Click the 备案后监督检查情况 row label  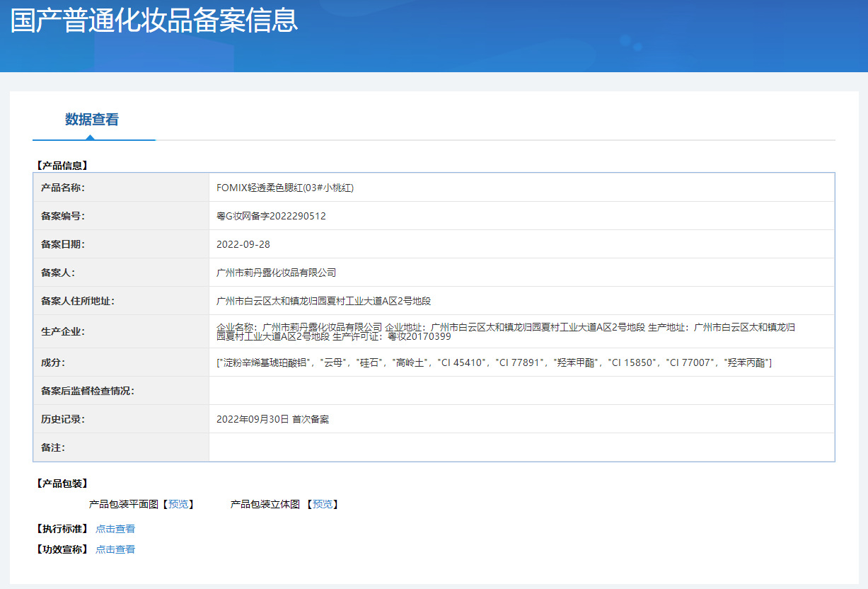click(x=88, y=391)
